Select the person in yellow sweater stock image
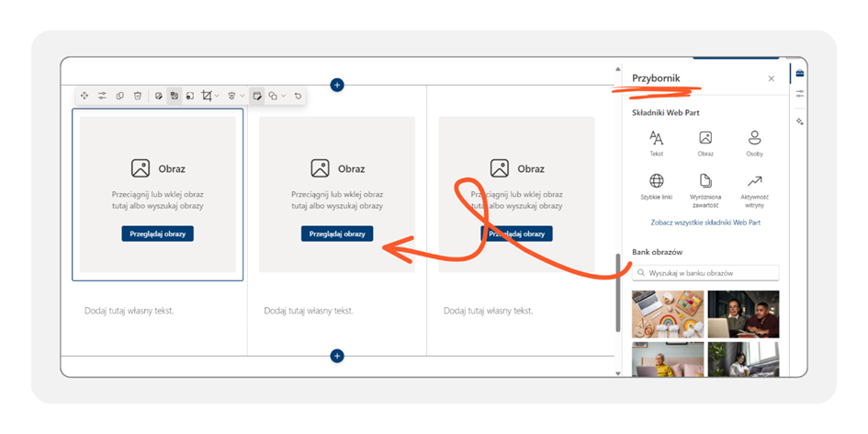The width and height of the screenshot is (868, 434). coord(668,360)
